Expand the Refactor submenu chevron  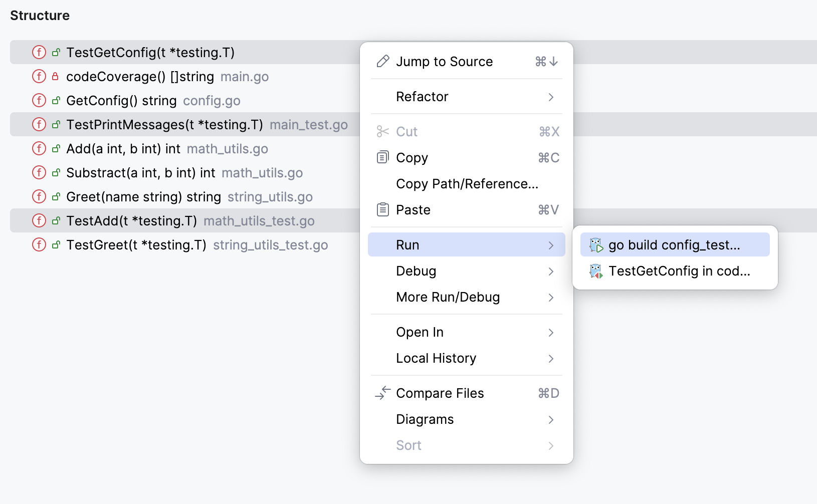pos(551,97)
